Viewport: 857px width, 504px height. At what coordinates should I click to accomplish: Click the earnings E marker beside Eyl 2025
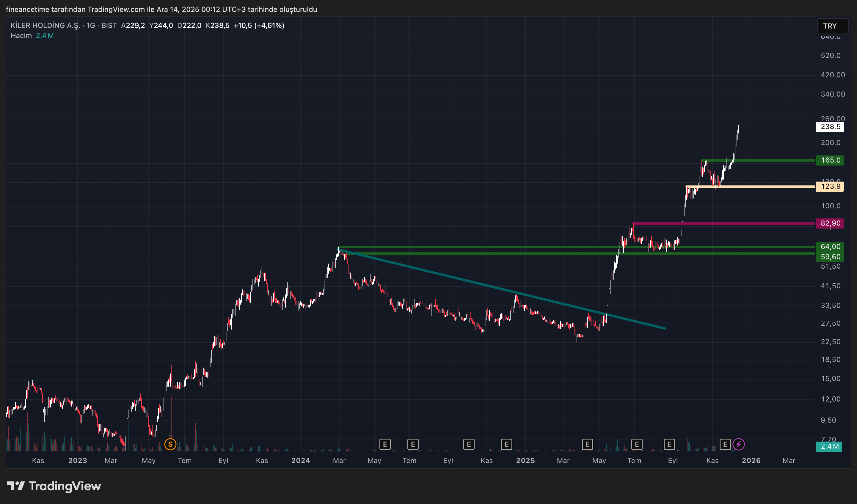click(x=669, y=444)
